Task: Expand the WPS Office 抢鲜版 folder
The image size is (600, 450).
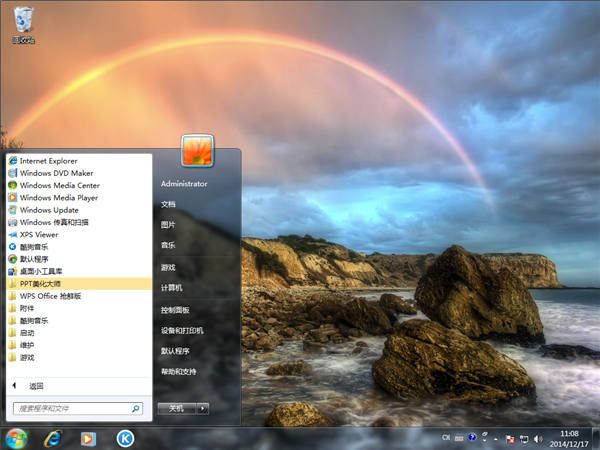Action: click(50, 296)
